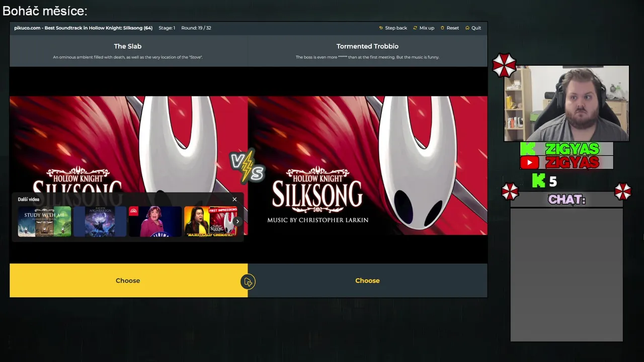644x362 pixels.
Task: Click the right Silksong video player
Action: pos(368,165)
